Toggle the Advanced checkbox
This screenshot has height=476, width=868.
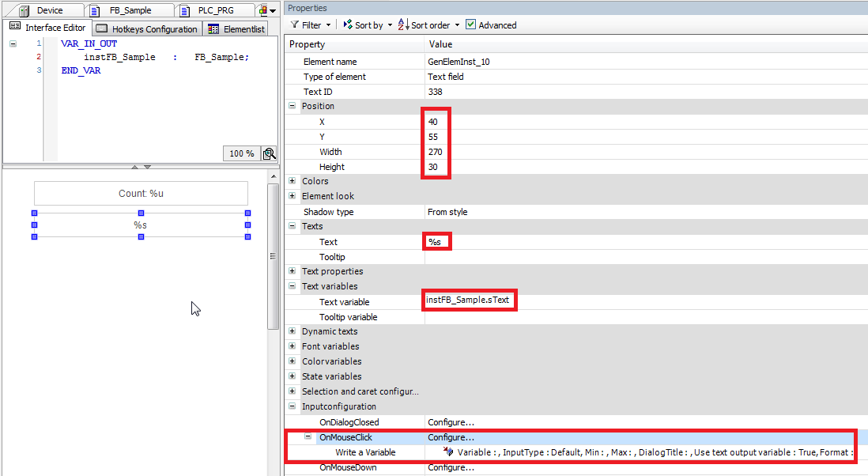click(471, 25)
